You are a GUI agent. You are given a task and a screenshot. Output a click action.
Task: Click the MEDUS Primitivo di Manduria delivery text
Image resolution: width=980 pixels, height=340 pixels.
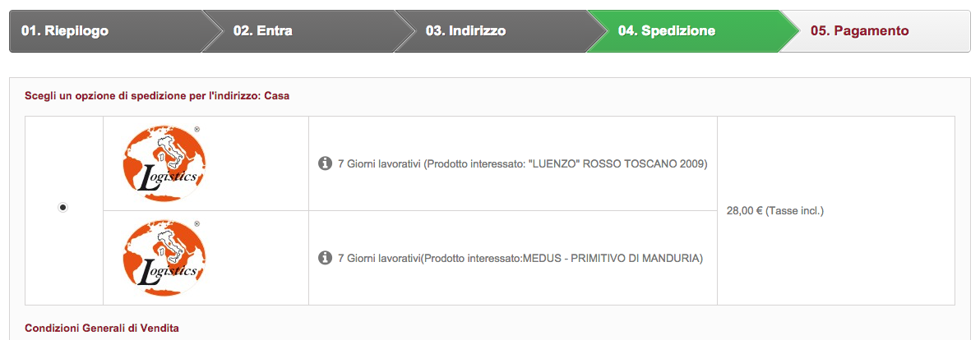click(520, 258)
